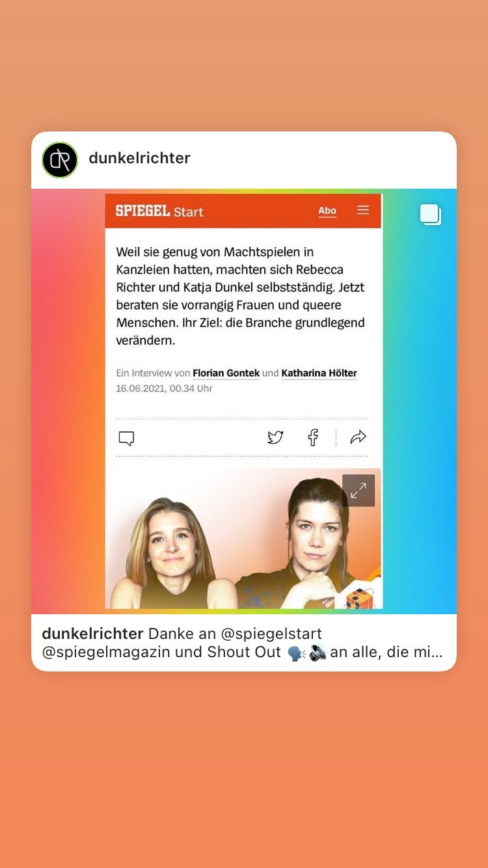This screenshot has width=488, height=868.
Task: Open the hamburger menu in the SPIEGEL header
Action: click(x=363, y=210)
